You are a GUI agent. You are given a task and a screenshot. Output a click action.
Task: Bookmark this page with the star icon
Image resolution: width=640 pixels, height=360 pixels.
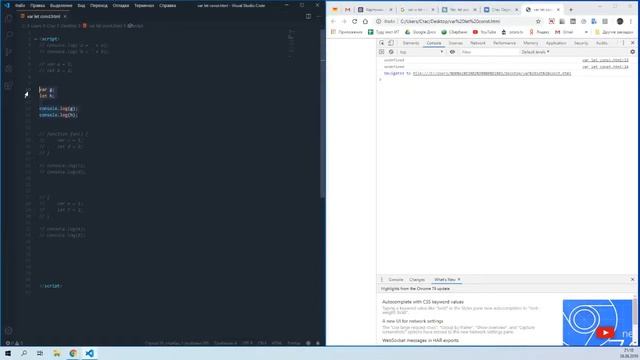tap(538, 21)
